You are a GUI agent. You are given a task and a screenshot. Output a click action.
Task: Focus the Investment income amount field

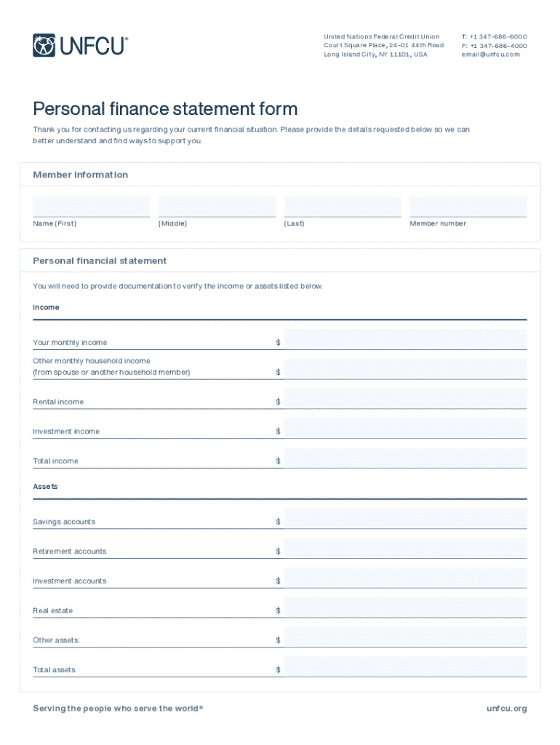(405, 429)
